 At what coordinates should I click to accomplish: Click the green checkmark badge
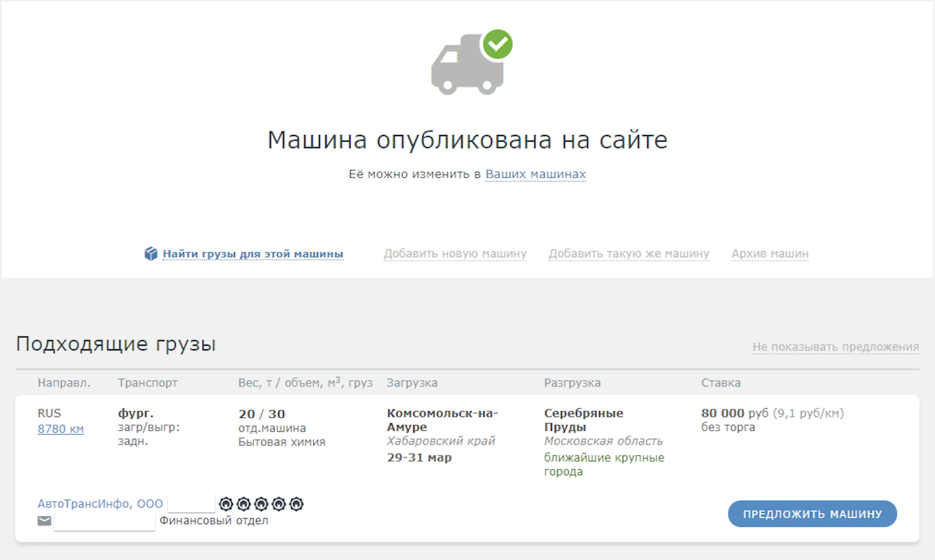[498, 44]
